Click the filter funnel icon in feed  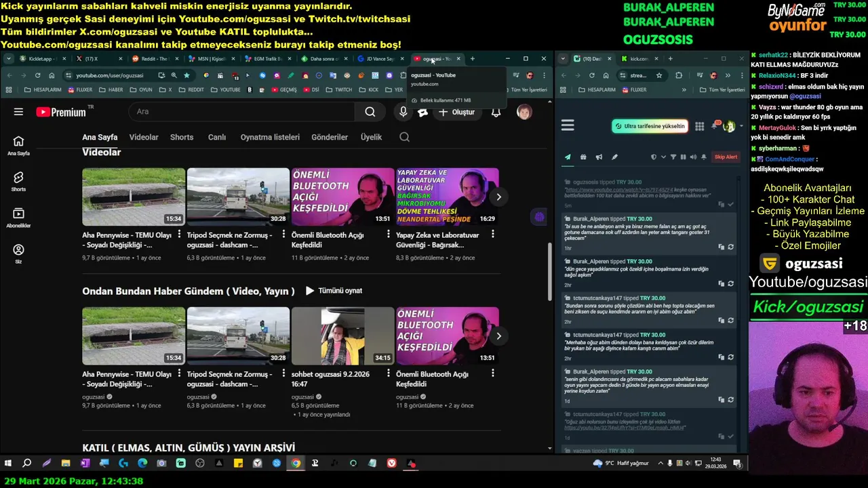[673, 157]
